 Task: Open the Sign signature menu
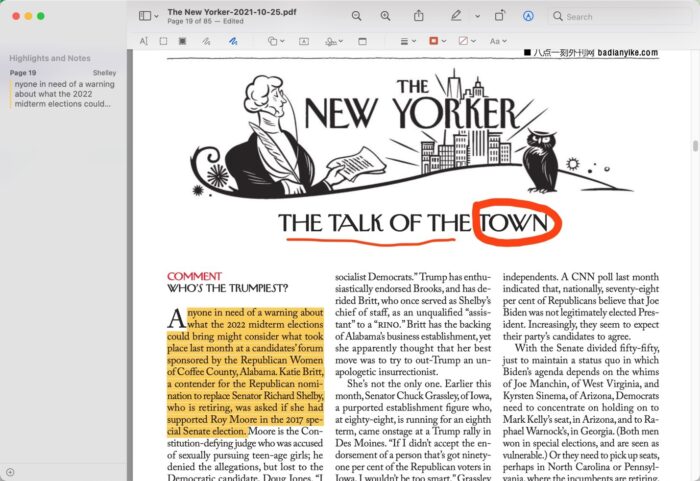click(334, 42)
